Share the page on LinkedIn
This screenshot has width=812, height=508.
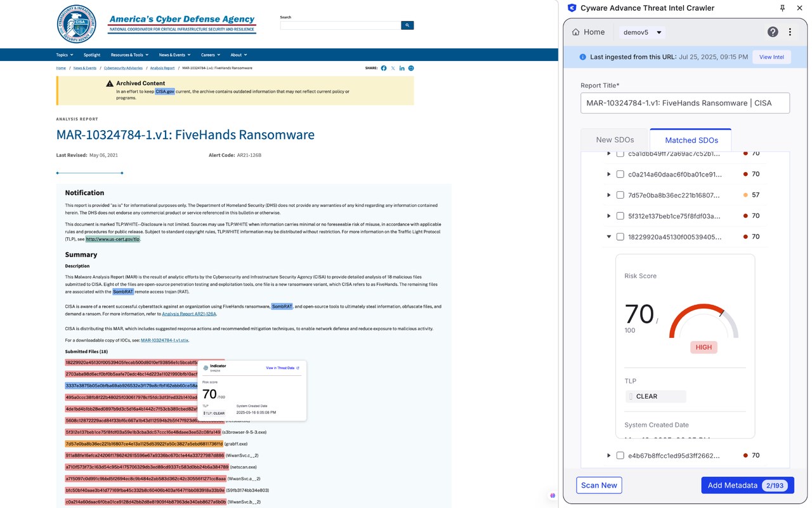[402, 68]
